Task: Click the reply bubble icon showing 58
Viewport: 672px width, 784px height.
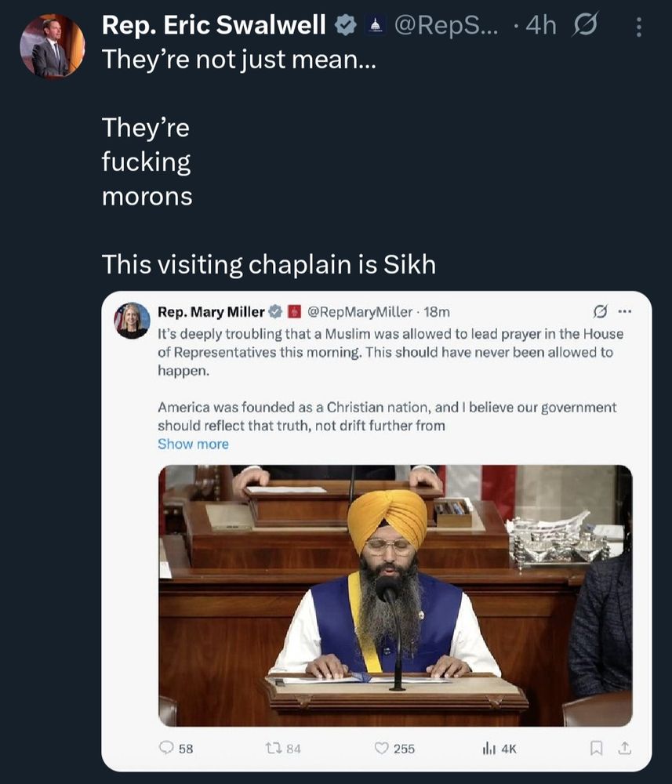Action: pos(166,748)
